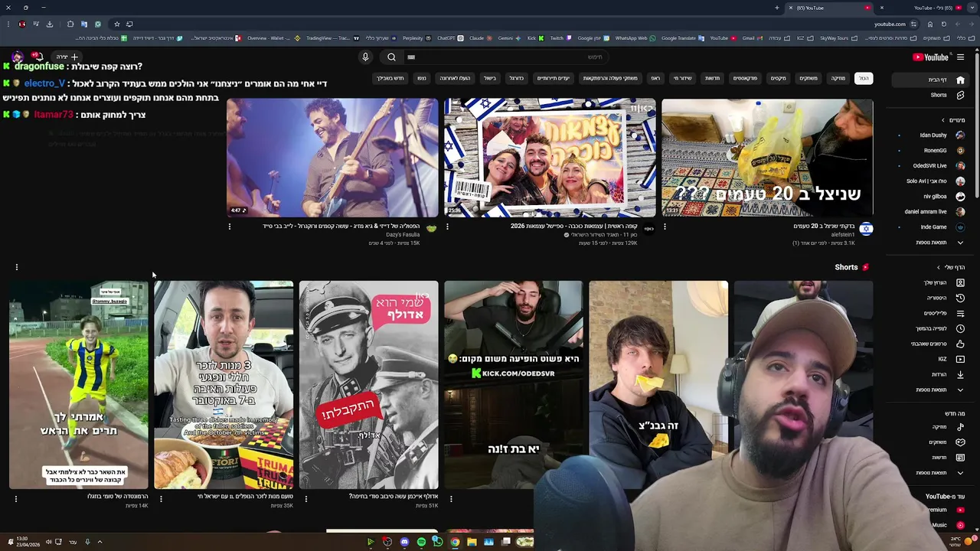Viewport: 980px width, 551px height.
Task: Open Discord from the taskbar
Action: (x=404, y=542)
